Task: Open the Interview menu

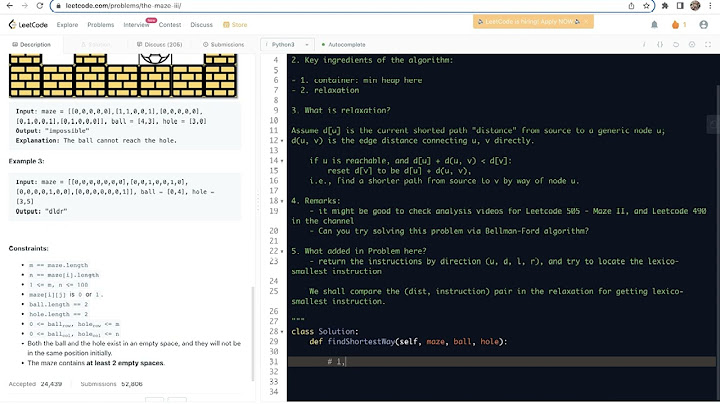Action: coord(136,25)
